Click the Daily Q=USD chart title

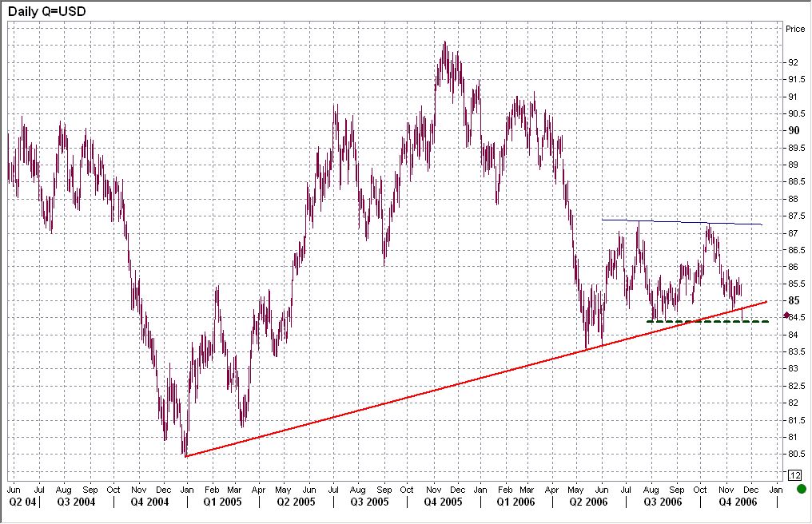pos(46,11)
